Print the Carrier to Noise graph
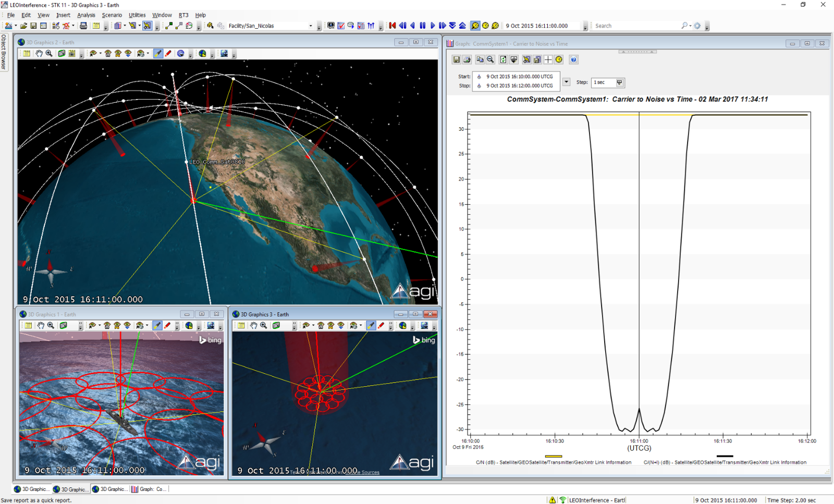 [x=467, y=60]
